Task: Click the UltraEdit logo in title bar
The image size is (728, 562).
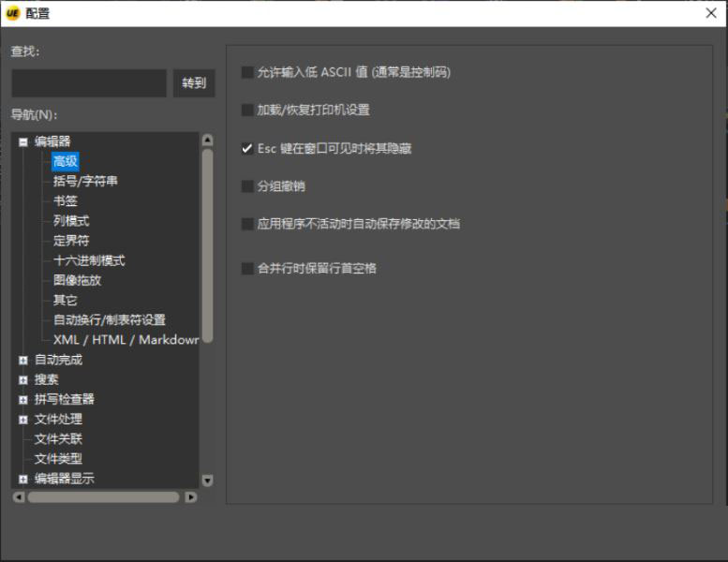Action: [x=12, y=13]
